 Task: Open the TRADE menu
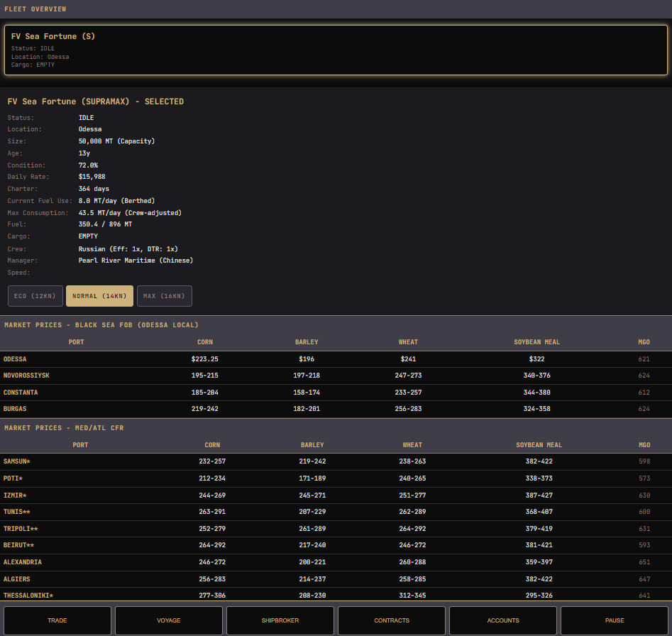tap(57, 620)
